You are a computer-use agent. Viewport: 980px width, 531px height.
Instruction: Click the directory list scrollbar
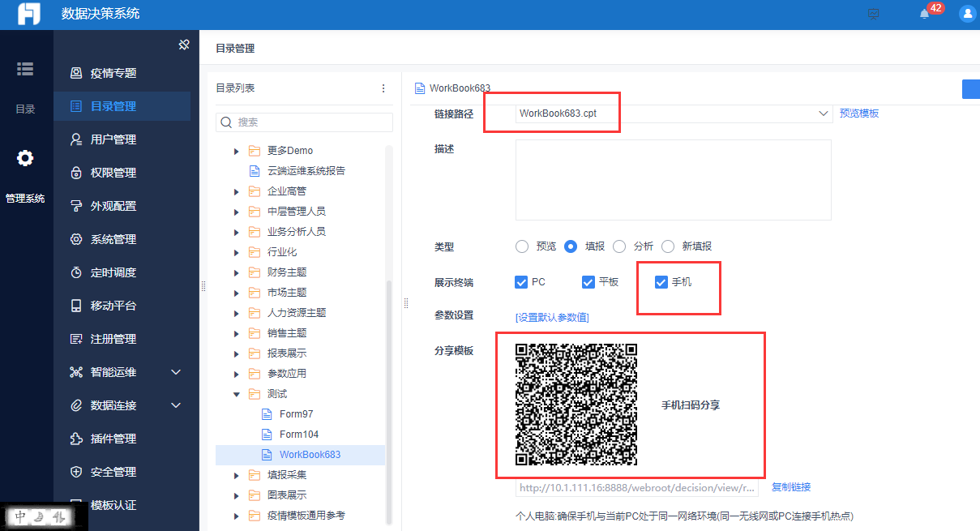(388, 401)
